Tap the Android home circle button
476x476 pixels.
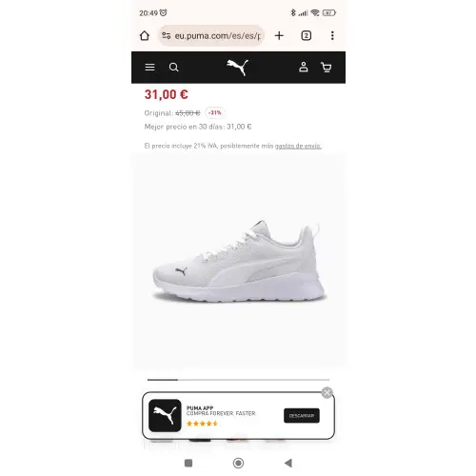[x=238, y=463]
